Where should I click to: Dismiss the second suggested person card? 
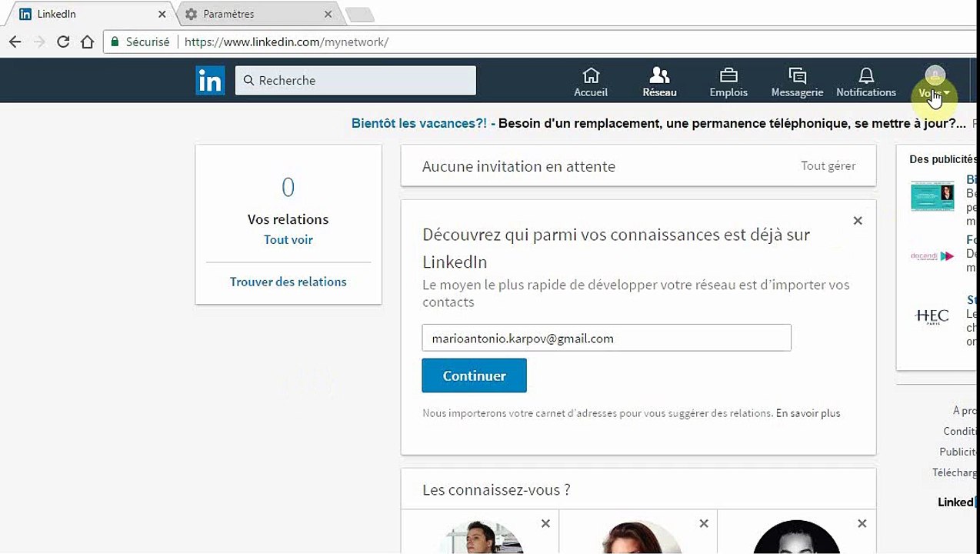704,523
